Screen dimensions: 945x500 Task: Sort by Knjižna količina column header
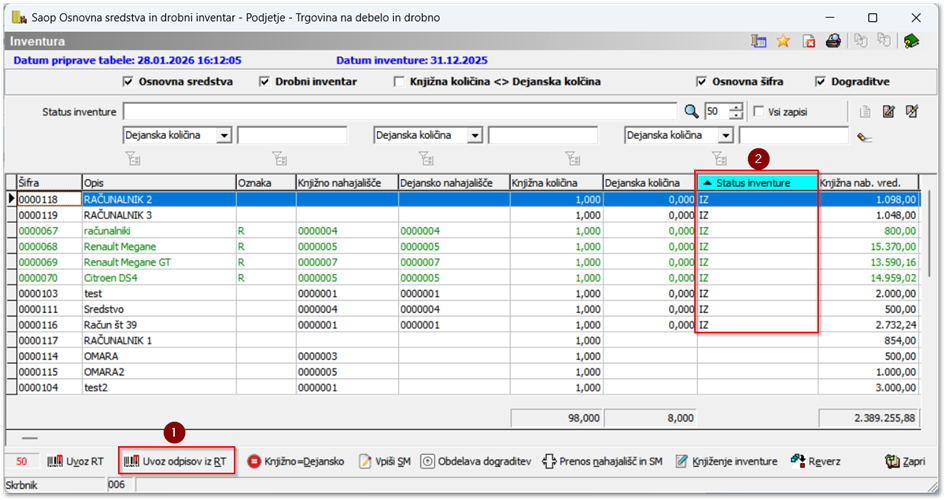556,183
